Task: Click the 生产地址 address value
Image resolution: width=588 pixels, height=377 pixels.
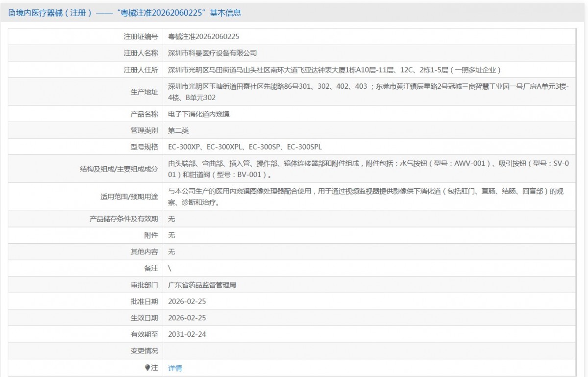Action: tap(367, 92)
